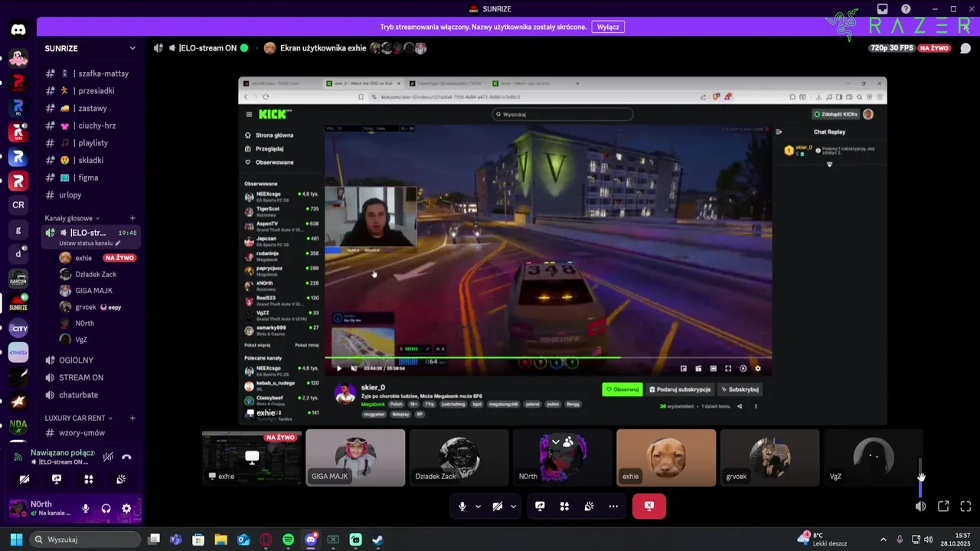
Task: Click 720p 30 FPS quality badge
Action: (x=892, y=47)
